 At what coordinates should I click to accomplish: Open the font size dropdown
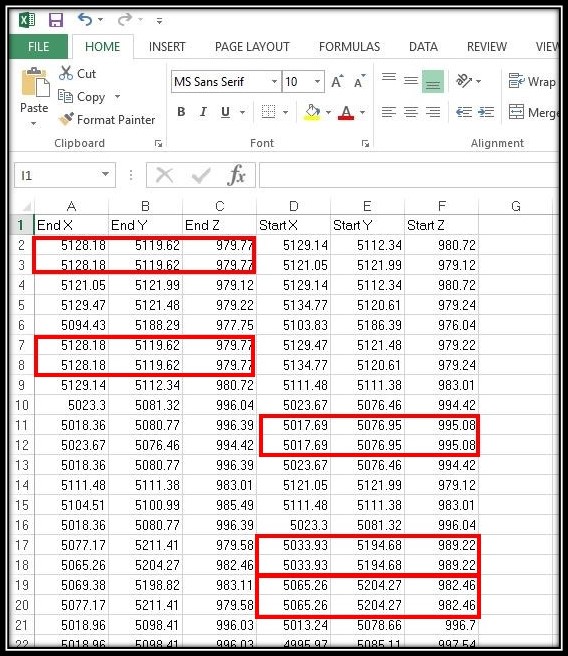[x=317, y=81]
